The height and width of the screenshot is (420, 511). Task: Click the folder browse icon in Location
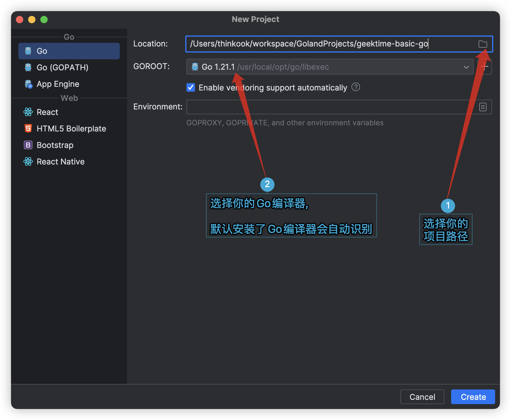coord(483,44)
